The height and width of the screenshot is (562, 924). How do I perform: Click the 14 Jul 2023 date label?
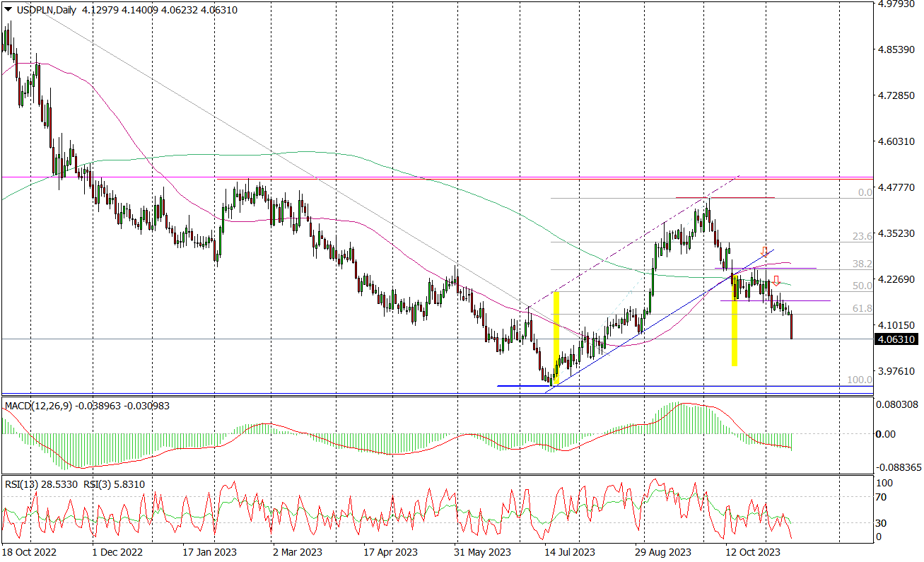pos(570,551)
